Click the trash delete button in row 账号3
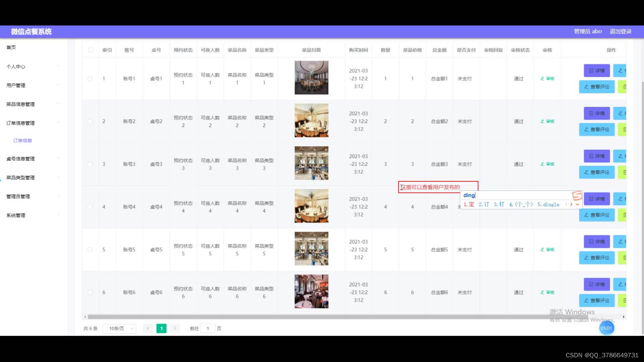The image size is (644, 362). [x=623, y=172]
